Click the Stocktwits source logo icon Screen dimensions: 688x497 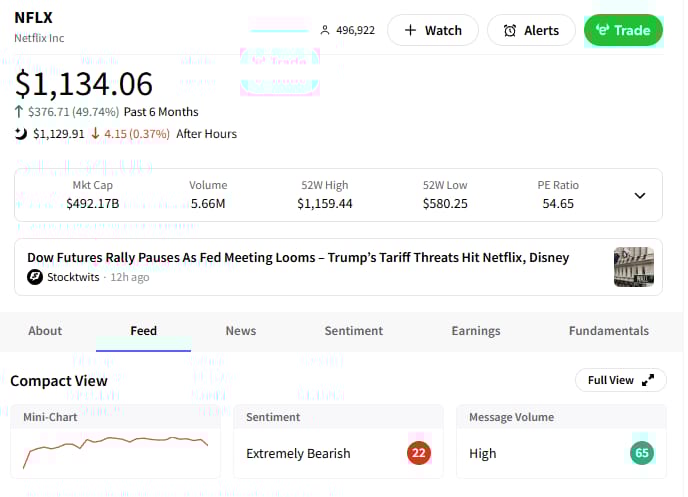pos(35,277)
